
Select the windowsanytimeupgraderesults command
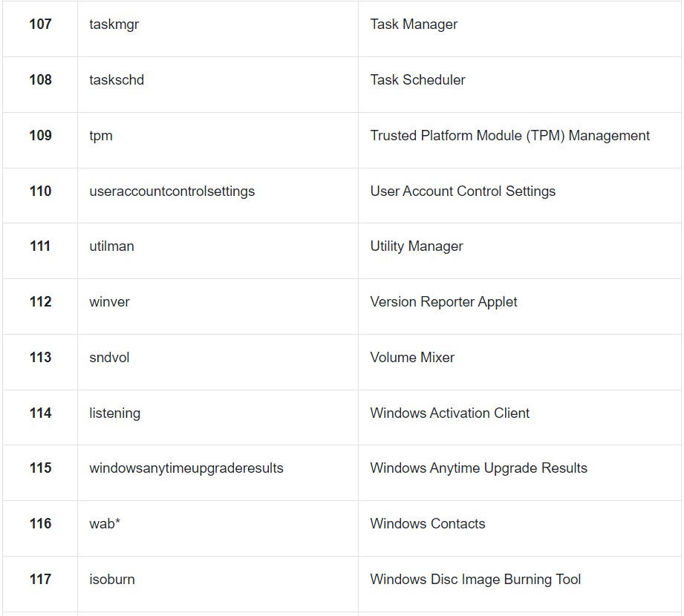[186, 468]
